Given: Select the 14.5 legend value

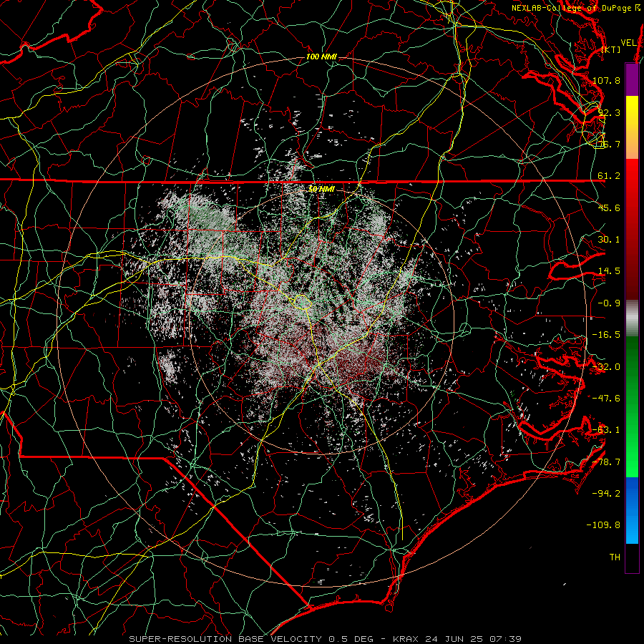Looking at the screenshot, I should tap(609, 271).
